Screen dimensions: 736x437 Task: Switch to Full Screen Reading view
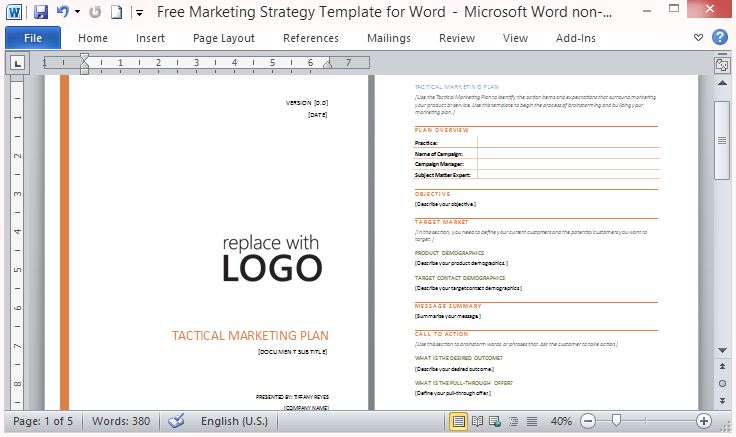(x=476, y=421)
